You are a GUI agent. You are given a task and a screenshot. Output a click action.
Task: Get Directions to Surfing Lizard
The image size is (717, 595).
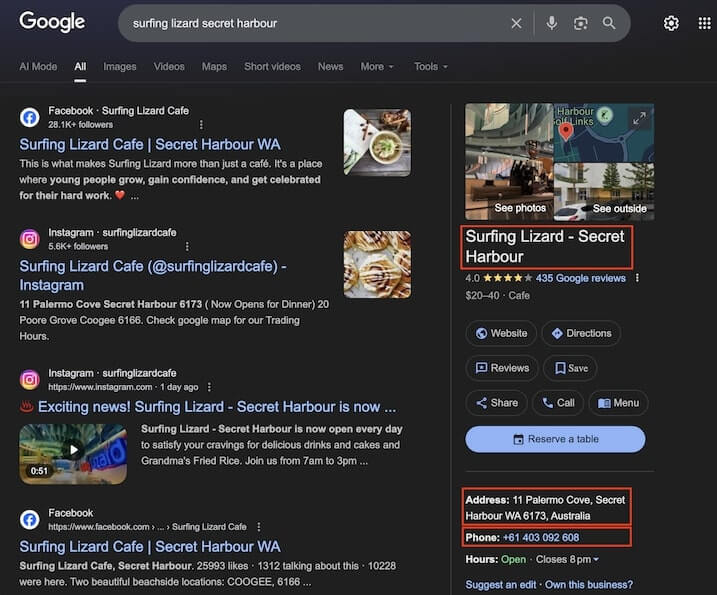click(x=581, y=333)
